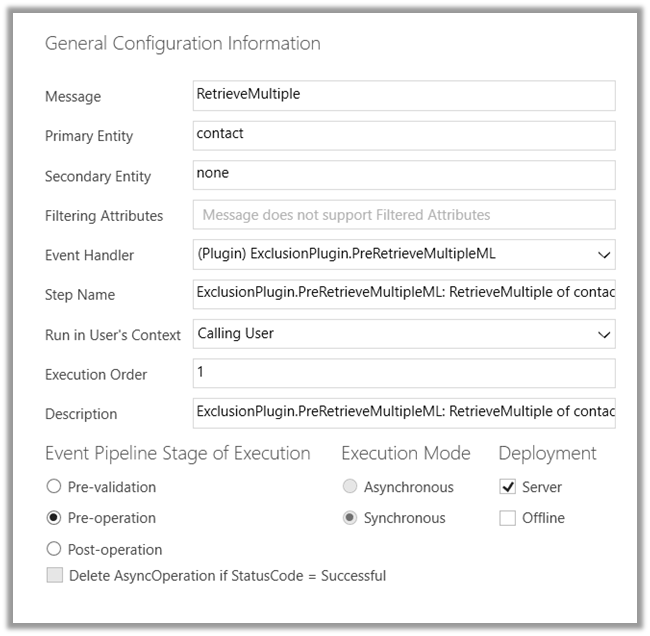Enable the Offline deployment checkbox
This screenshot has width=650, height=636.
click(x=507, y=518)
